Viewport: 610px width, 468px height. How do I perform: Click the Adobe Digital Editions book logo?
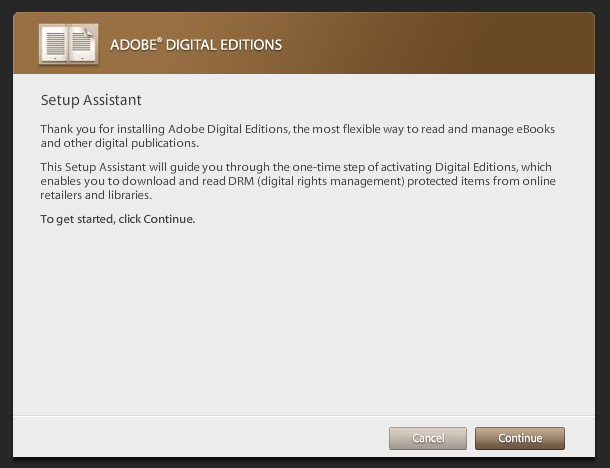(x=69, y=44)
